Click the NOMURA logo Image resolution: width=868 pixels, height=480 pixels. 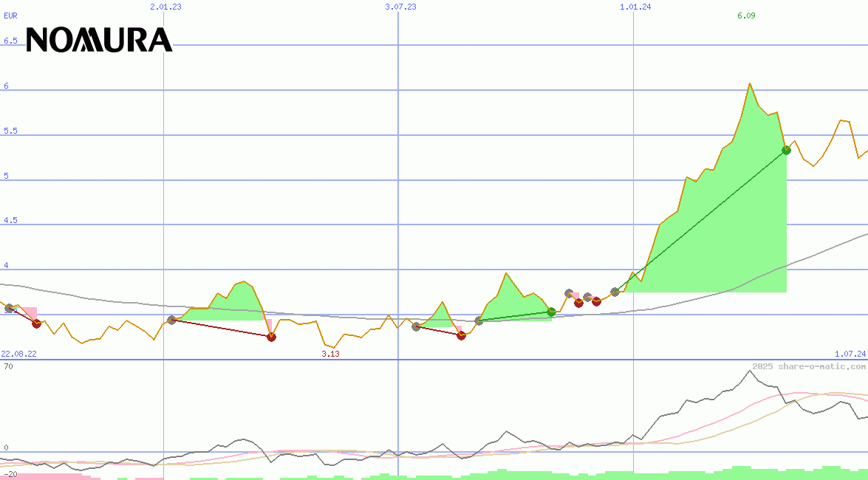coord(99,40)
